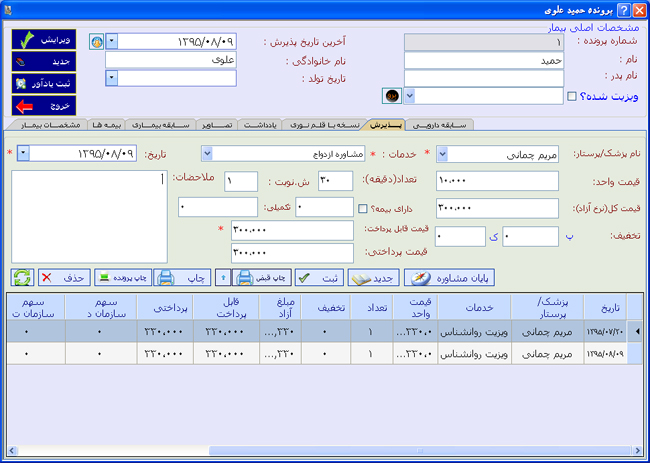The image size is (650, 463).
Task: Click the تخفیف discount field labeled ک
Action: click(460, 237)
